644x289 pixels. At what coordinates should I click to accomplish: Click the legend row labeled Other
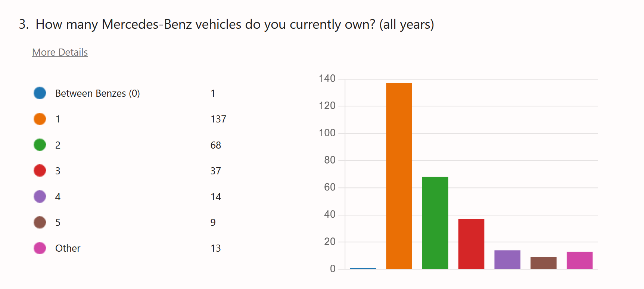[68, 248]
